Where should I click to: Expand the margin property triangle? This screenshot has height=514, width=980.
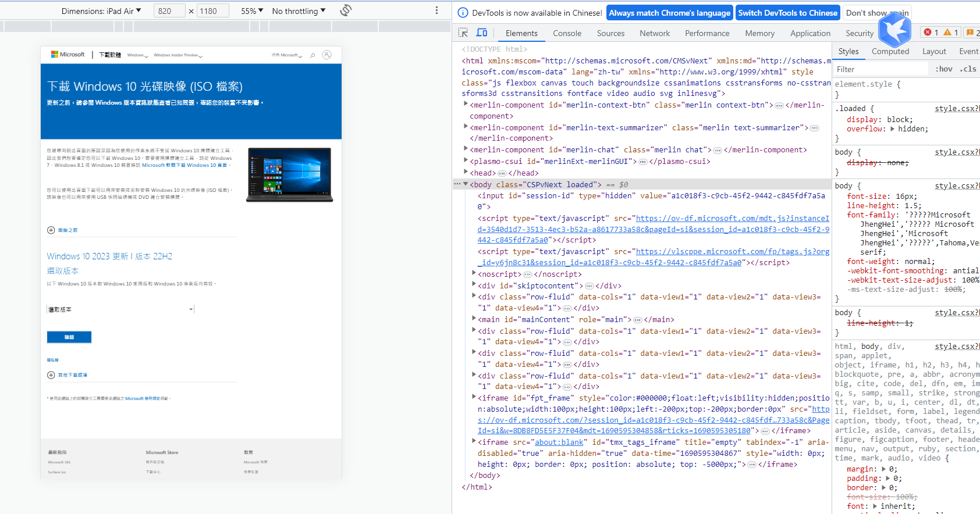pos(883,469)
